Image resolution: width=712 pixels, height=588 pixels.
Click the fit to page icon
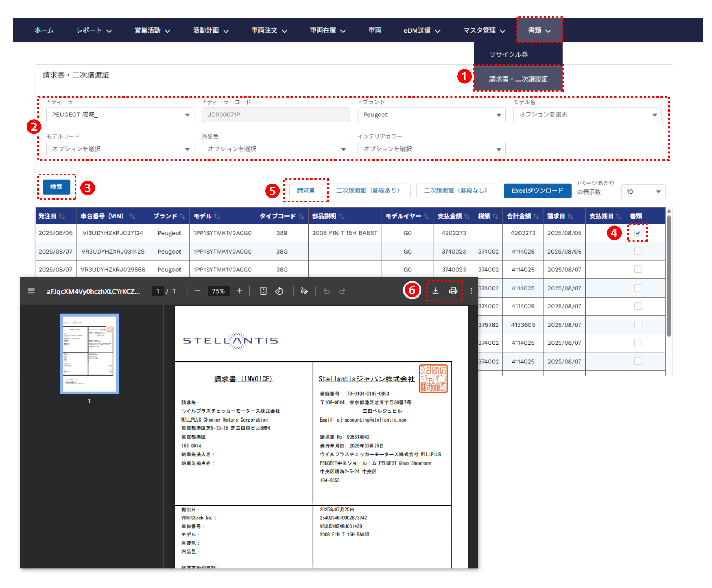click(x=263, y=291)
